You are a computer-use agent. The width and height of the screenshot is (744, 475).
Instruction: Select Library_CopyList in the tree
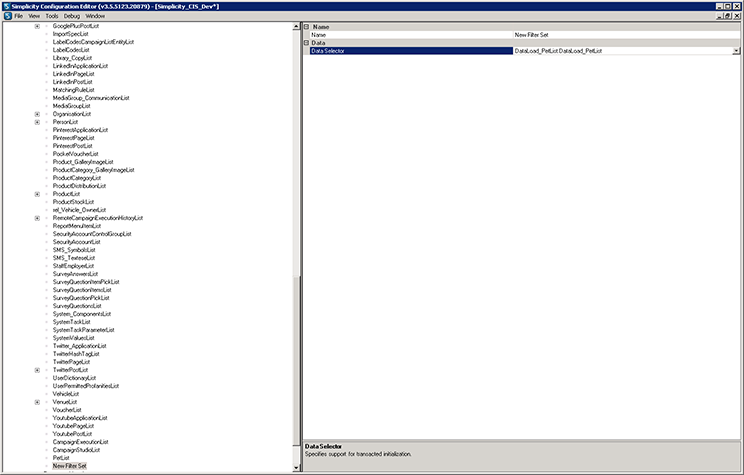tap(72, 58)
